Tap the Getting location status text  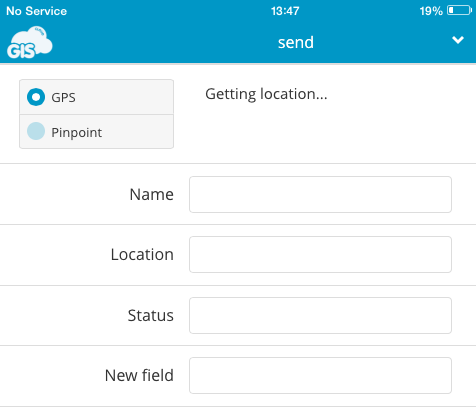pyautogui.click(x=266, y=94)
